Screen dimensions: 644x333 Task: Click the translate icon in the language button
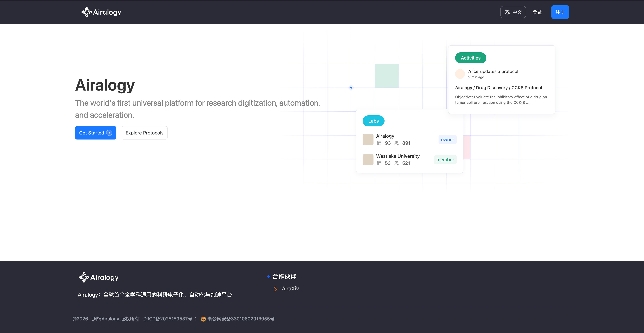click(x=507, y=12)
